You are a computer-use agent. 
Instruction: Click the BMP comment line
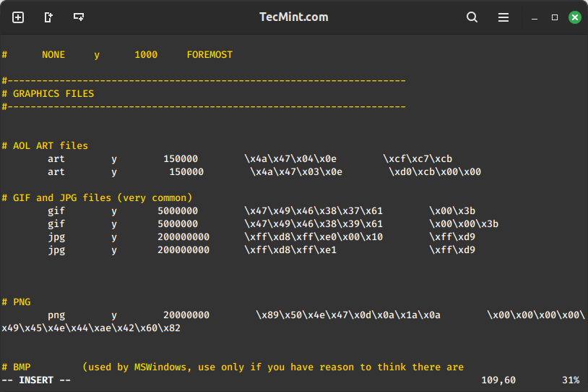[x=22, y=367]
